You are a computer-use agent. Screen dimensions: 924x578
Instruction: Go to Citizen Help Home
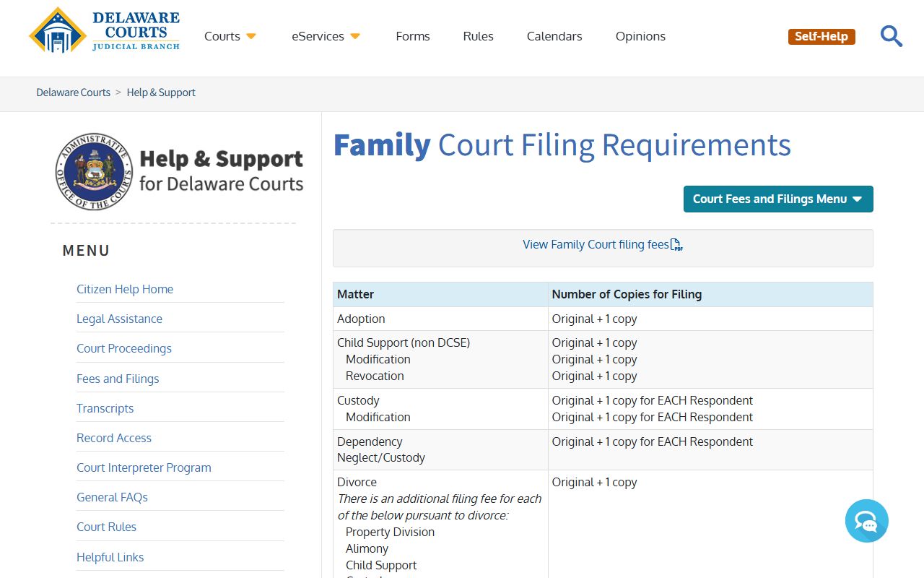(125, 289)
